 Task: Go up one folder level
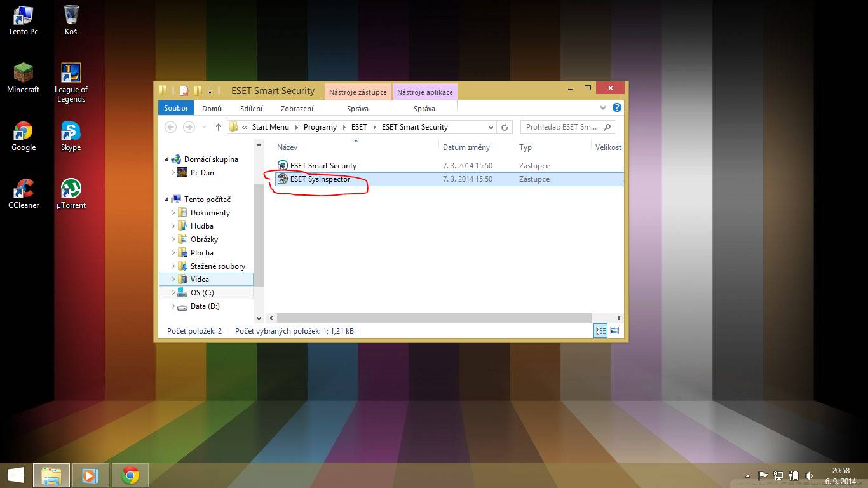[218, 127]
